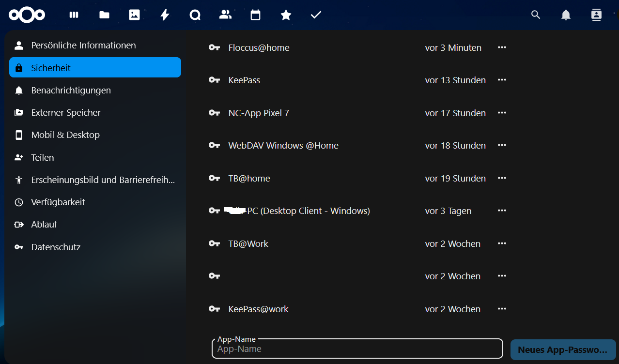This screenshot has width=619, height=364.
Task: Open actions menu for Floccus@home
Action: [x=502, y=47]
